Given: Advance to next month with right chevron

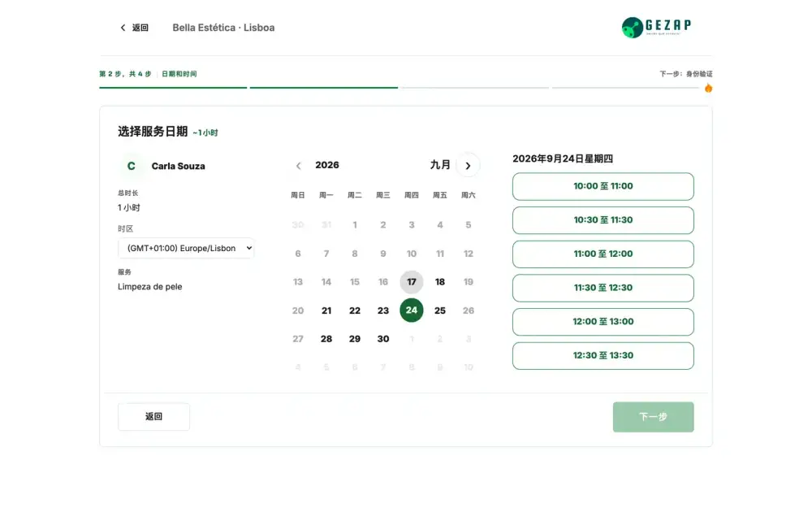Looking at the screenshot, I should pos(468,166).
